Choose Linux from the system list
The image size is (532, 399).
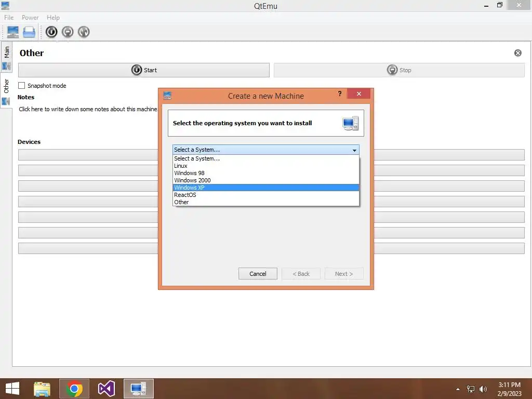(x=265, y=166)
